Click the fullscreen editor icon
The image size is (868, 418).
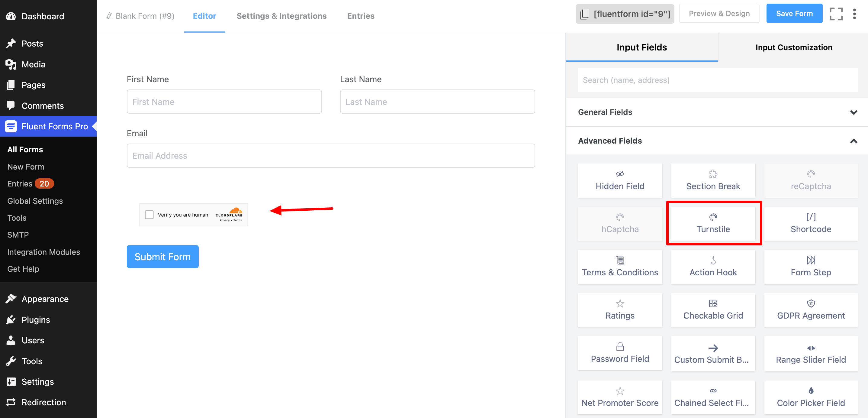(836, 14)
